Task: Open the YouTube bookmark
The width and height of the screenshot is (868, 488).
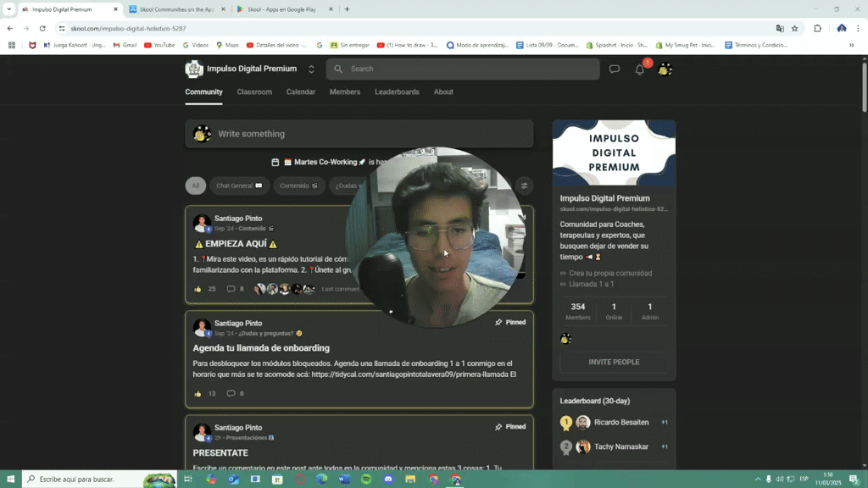Action: (159, 46)
